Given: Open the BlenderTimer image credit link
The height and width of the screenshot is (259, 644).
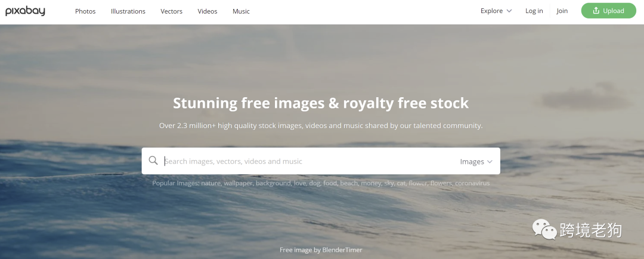Looking at the screenshot, I should [342, 249].
